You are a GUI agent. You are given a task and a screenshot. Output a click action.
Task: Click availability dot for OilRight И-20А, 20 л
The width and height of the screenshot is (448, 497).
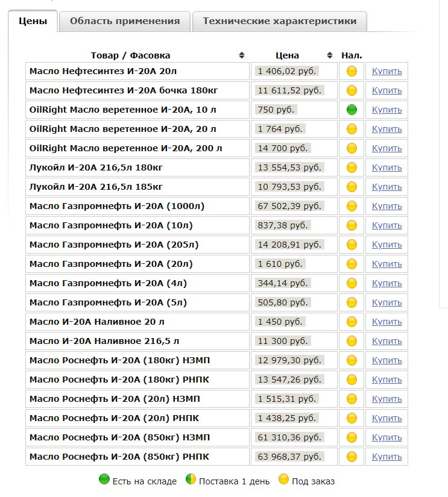click(352, 129)
